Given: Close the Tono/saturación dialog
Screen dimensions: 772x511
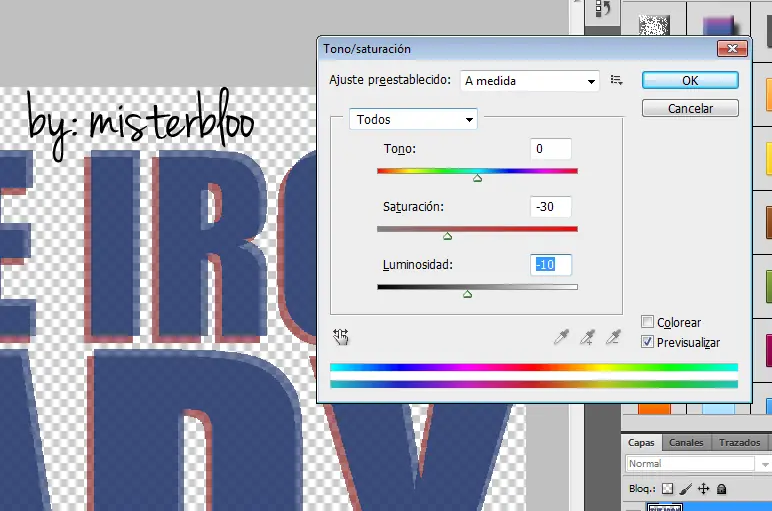Looking at the screenshot, I should 732,48.
